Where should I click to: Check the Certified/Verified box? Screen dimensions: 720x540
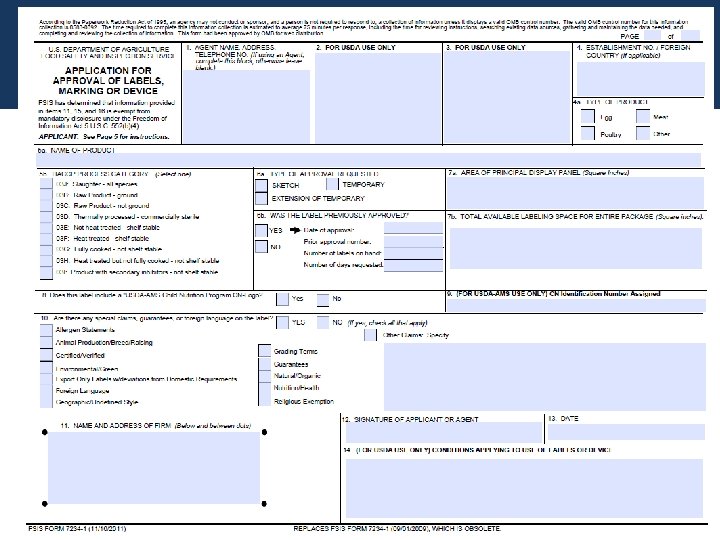(46, 355)
